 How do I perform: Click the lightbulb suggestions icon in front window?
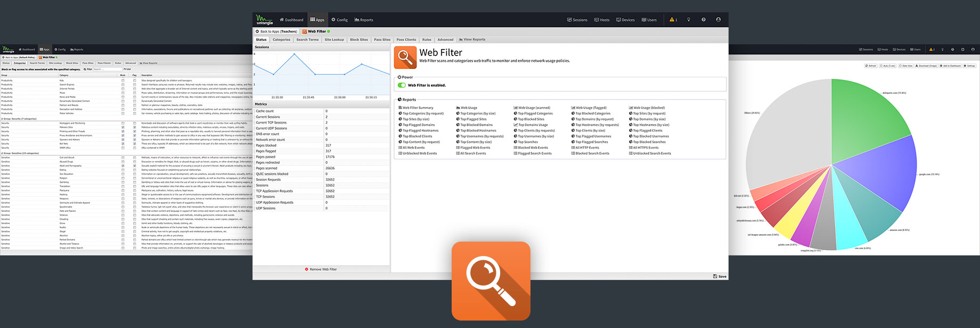[689, 20]
